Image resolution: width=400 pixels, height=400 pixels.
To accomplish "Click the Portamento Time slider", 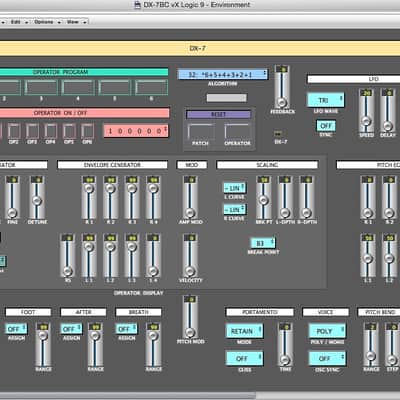I will pyautogui.click(x=285, y=345).
